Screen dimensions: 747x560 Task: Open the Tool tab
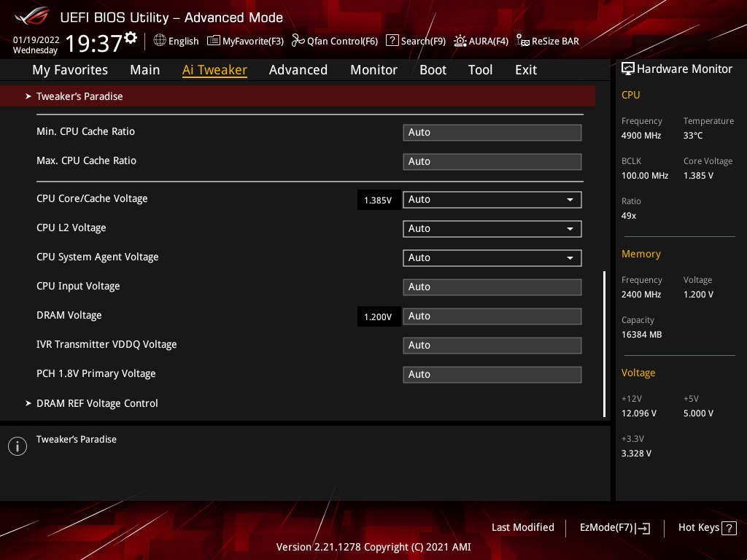click(480, 70)
